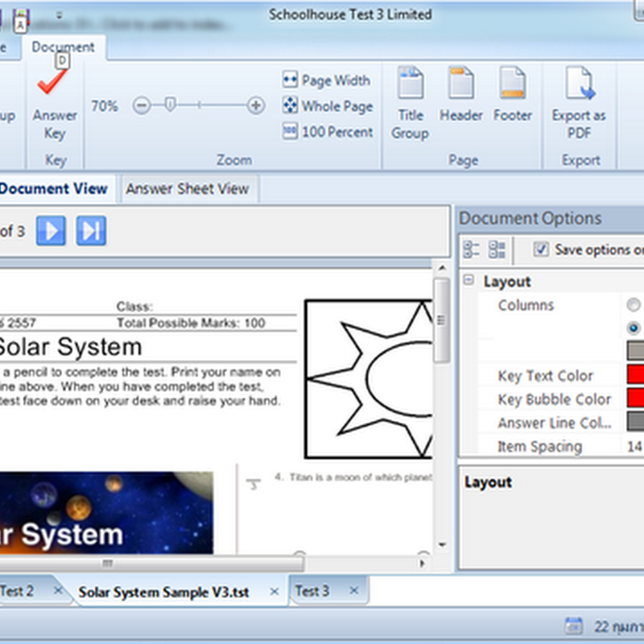Click the zoom slider handle
Viewport: 644px width, 644px height.
coord(170,105)
